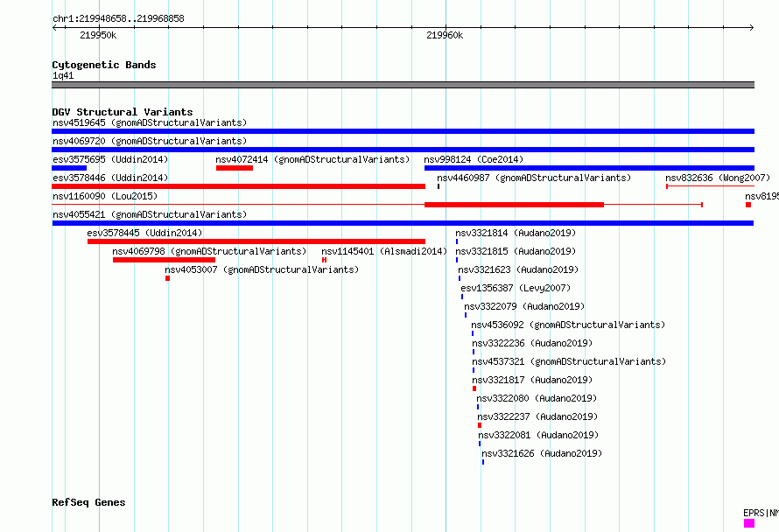Click the thick red segment of nsv1160090
This screenshot has width=779, height=532.
click(x=514, y=205)
